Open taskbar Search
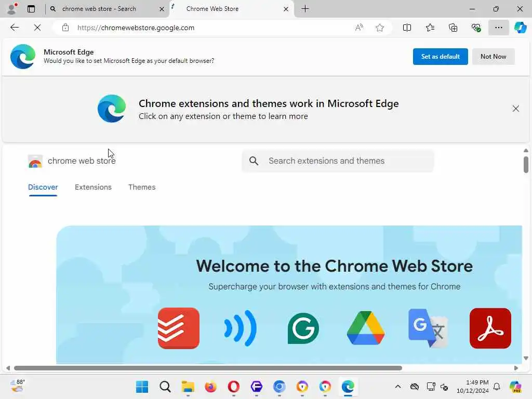This screenshot has height=399, width=532. [165, 387]
